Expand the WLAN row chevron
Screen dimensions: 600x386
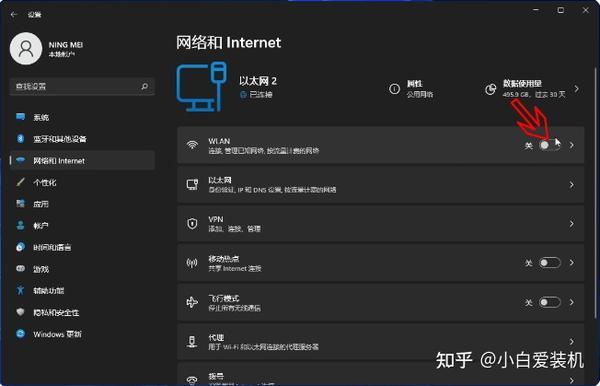click(x=572, y=145)
